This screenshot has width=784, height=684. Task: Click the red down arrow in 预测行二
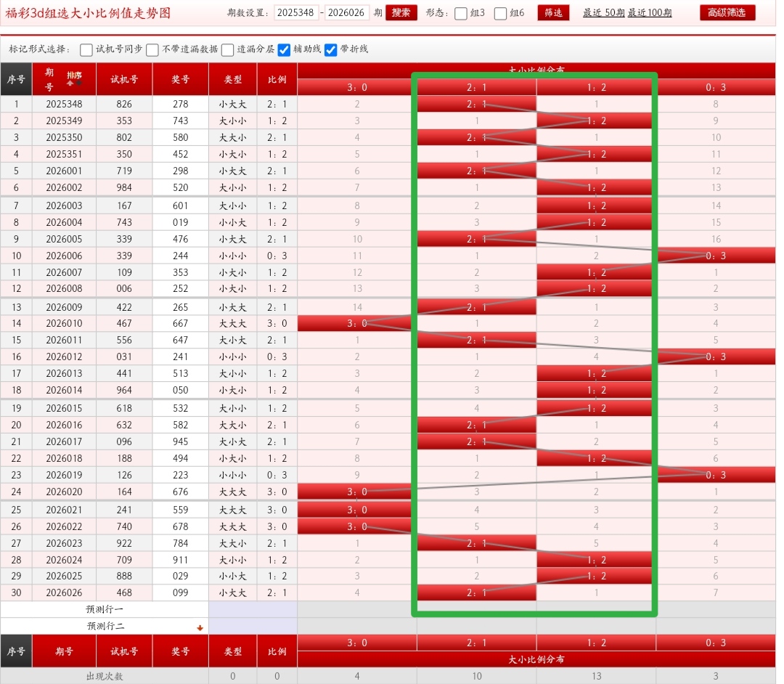tap(200, 628)
